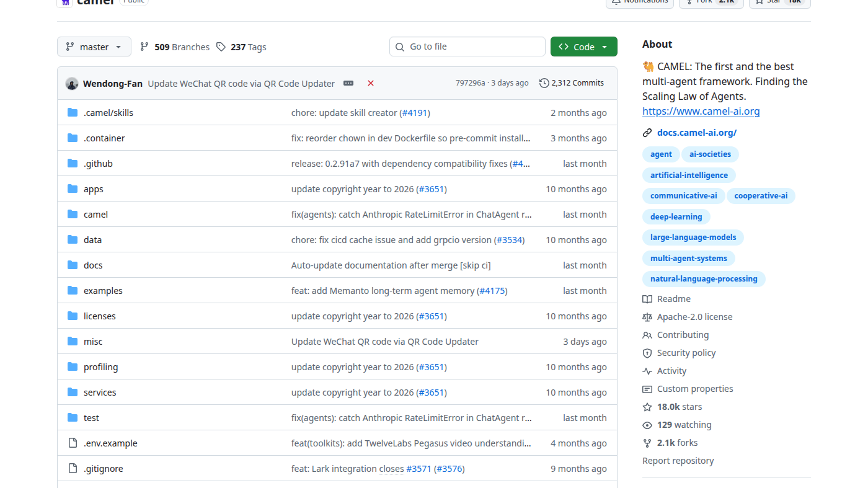
Task: Open the .gitignore file name
Action: 104,469
